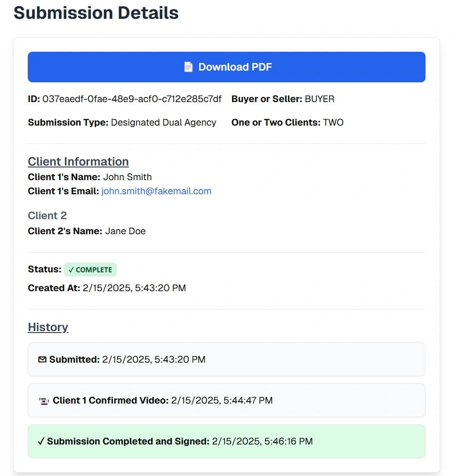Open the john.smith@fakemail.com email link
Image resolution: width=458 pixels, height=476 pixels.
156,191
